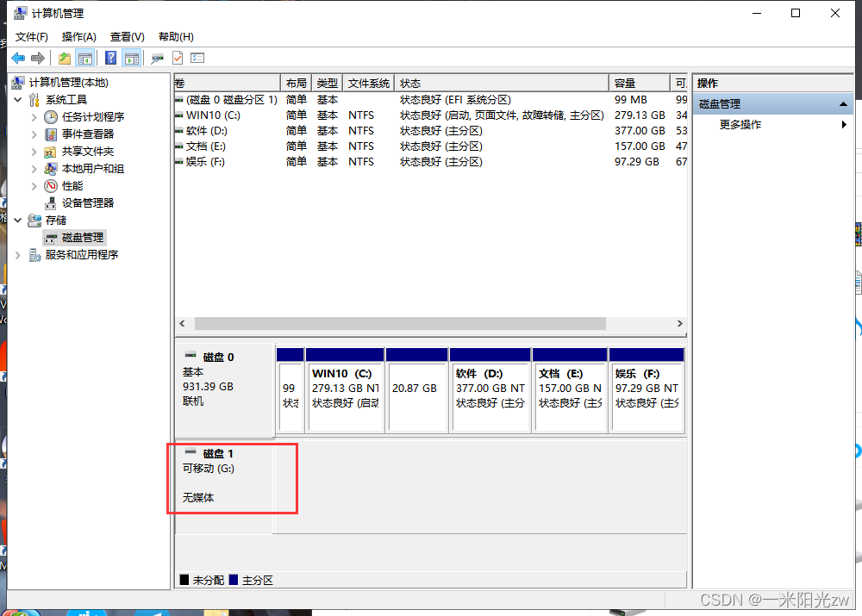
Task: Select the 文档 (E:) row in volume list
Action: [x=430, y=146]
